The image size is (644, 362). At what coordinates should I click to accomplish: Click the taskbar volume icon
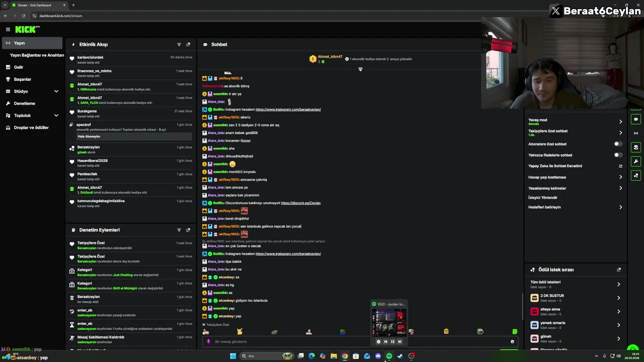pyautogui.click(x=618, y=356)
